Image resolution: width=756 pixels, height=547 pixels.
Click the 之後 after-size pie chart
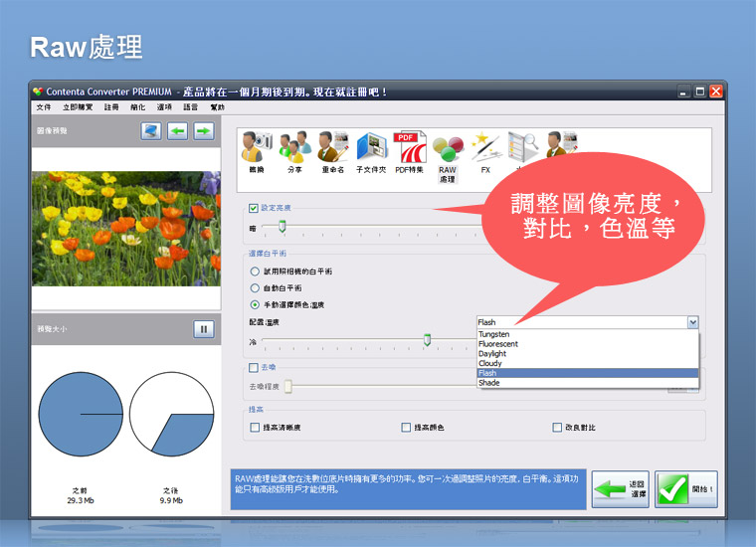pos(171,414)
